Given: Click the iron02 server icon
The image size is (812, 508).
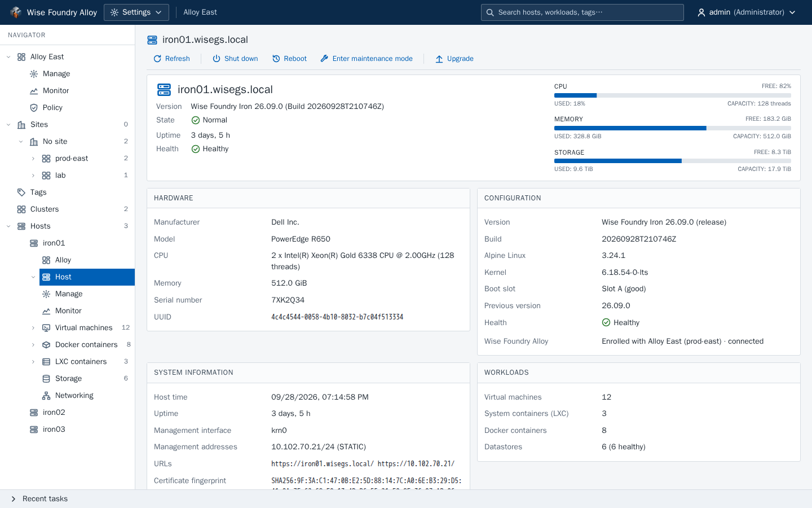Looking at the screenshot, I should point(34,413).
